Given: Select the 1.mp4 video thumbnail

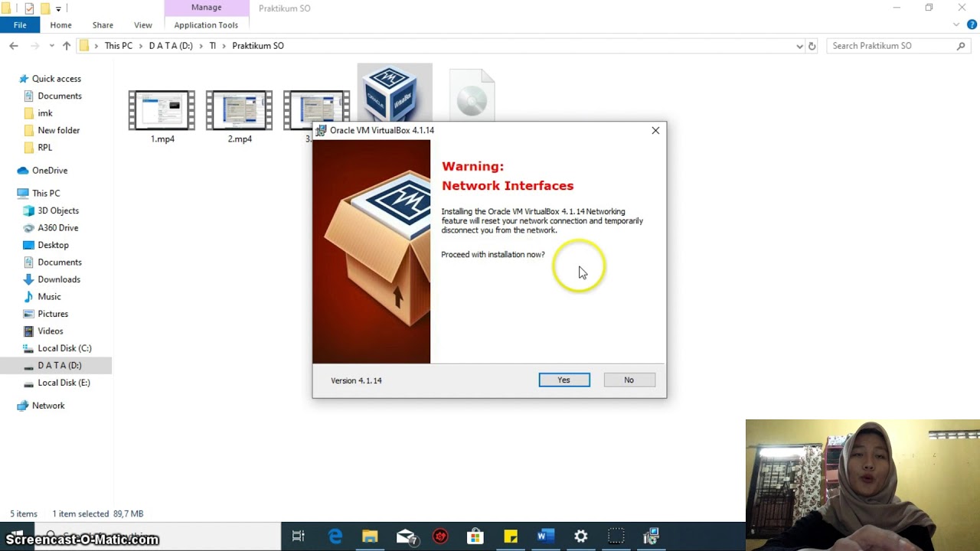Looking at the screenshot, I should [162, 111].
